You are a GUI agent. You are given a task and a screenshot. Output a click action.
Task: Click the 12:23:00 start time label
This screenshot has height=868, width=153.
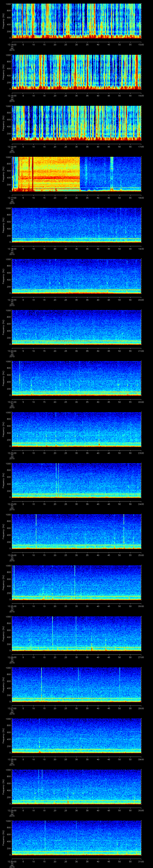click(12, 504)
